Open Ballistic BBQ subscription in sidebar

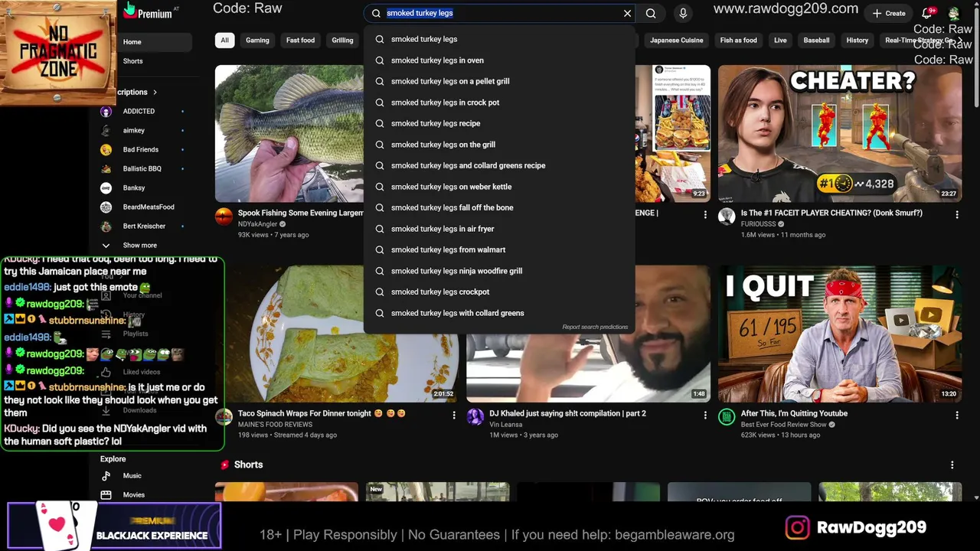(x=143, y=168)
